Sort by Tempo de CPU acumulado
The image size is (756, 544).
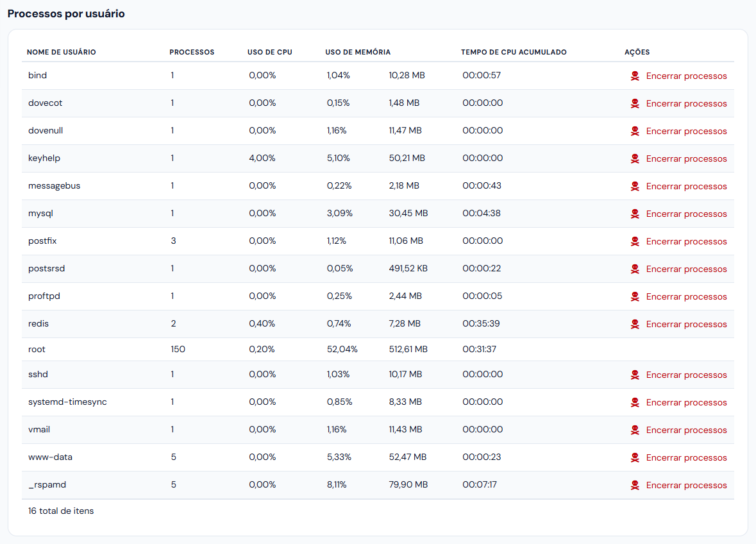click(x=514, y=52)
